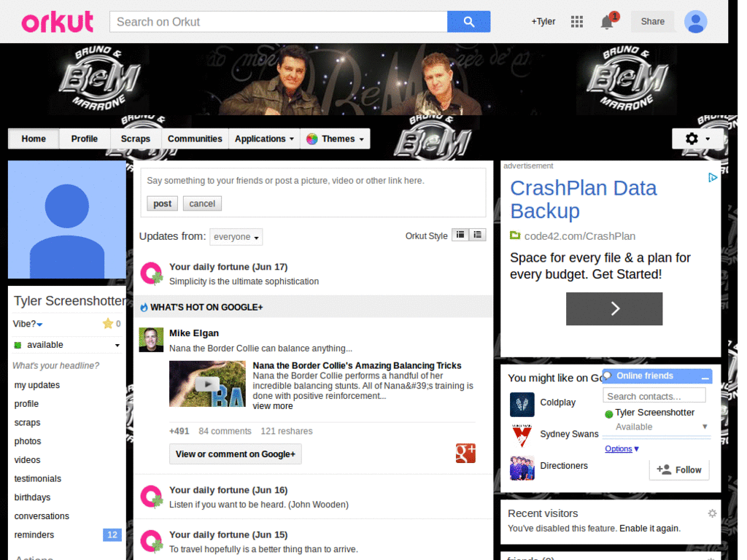
Task: Click the Search contacts field
Action: pyautogui.click(x=654, y=396)
